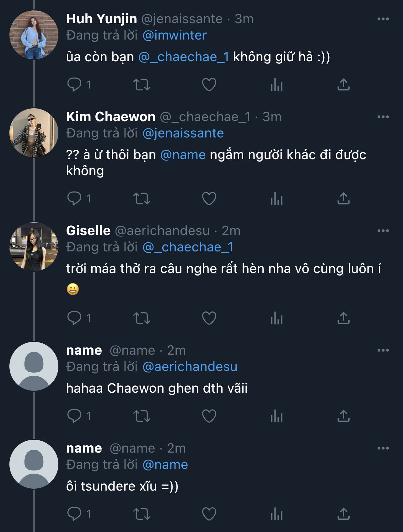This screenshot has width=403, height=532.
Task: Reply to Kim Chaewon's tweet
Action: [74, 199]
